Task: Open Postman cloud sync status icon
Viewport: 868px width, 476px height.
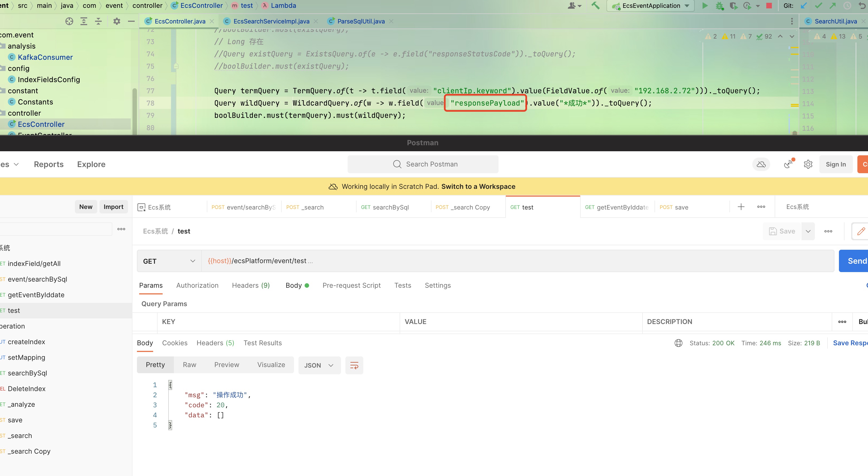Action: pyautogui.click(x=761, y=165)
